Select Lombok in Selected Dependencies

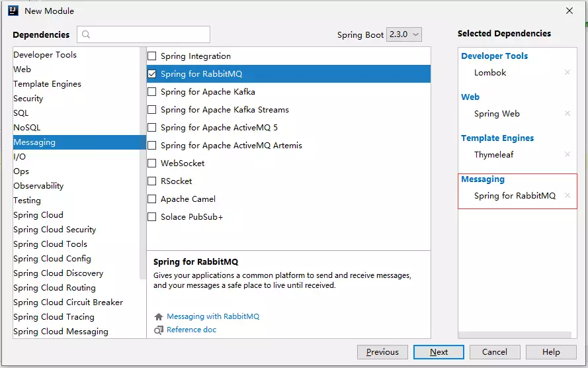[489, 72]
